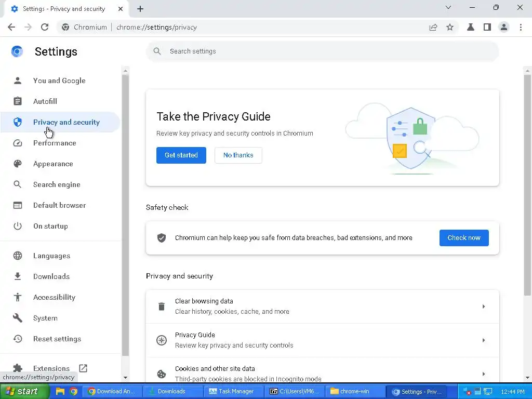
Task: Switch to Download An... taskbar window
Action: pyautogui.click(x=112, y=391)
